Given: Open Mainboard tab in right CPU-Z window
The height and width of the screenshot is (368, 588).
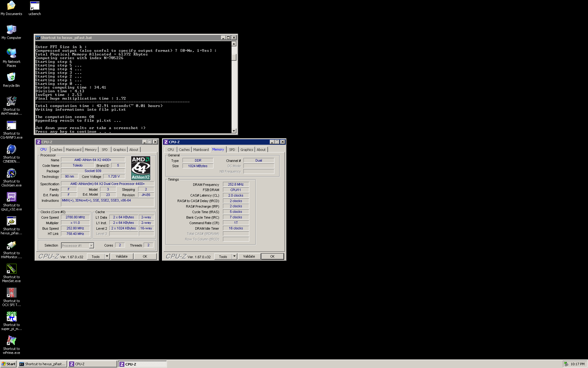Looking at the screenshot, I should click(x=201, y=150).
